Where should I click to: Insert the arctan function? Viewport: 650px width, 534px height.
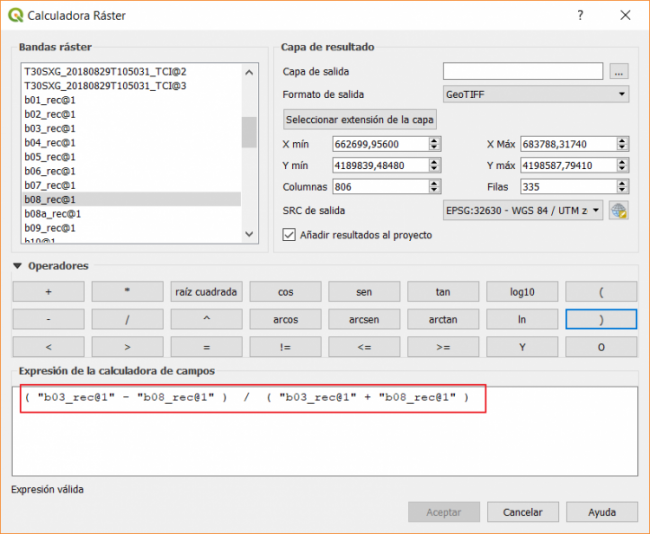[443, 319]
